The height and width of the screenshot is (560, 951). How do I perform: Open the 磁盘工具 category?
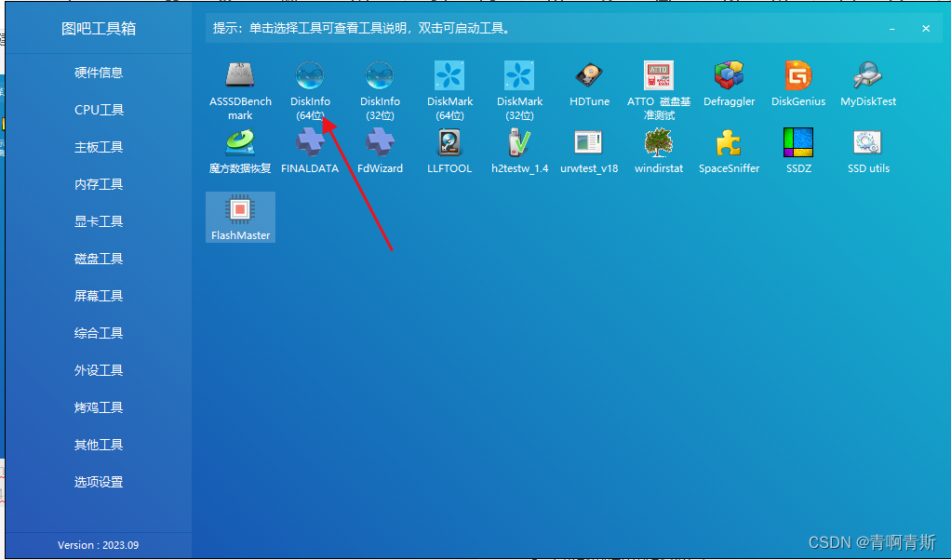pyautogui.click(x=99, y=259)
